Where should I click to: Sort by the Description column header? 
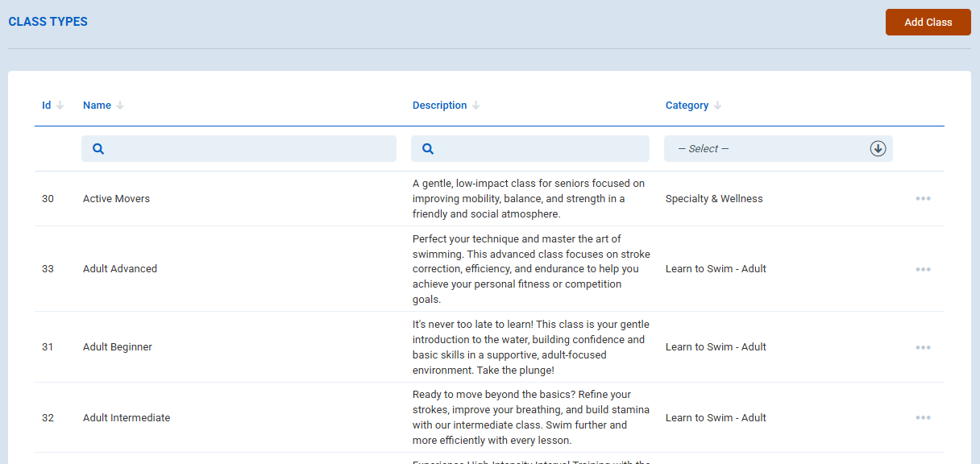point(439,106)
